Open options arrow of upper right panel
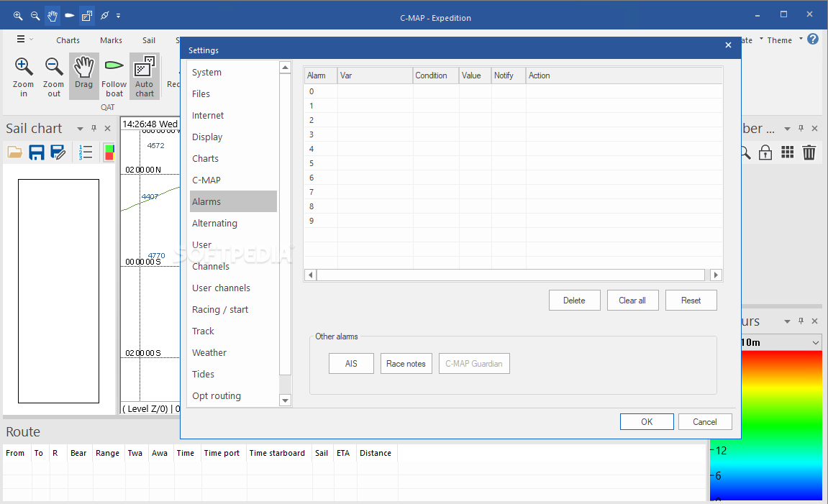This screenshot has height=504, width=828. coord(787,129)
